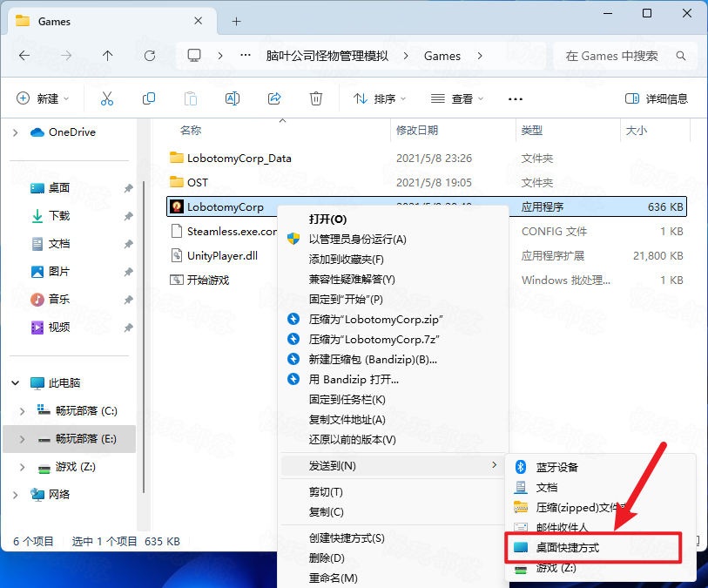The height and width of the screenshot is (588, 708).
Task: Sort by the 类型 column header
Action: [532, 131]
